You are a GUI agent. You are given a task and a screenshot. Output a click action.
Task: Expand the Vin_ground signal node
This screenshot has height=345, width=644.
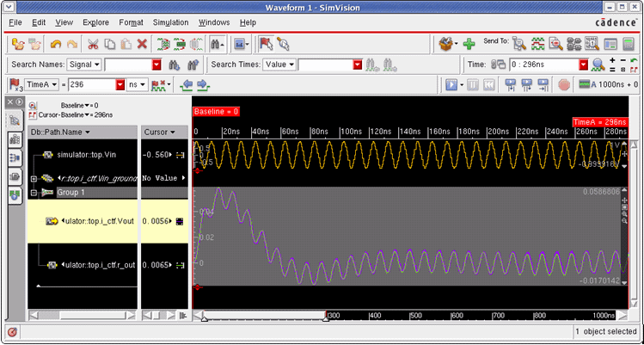click(34, 178)
